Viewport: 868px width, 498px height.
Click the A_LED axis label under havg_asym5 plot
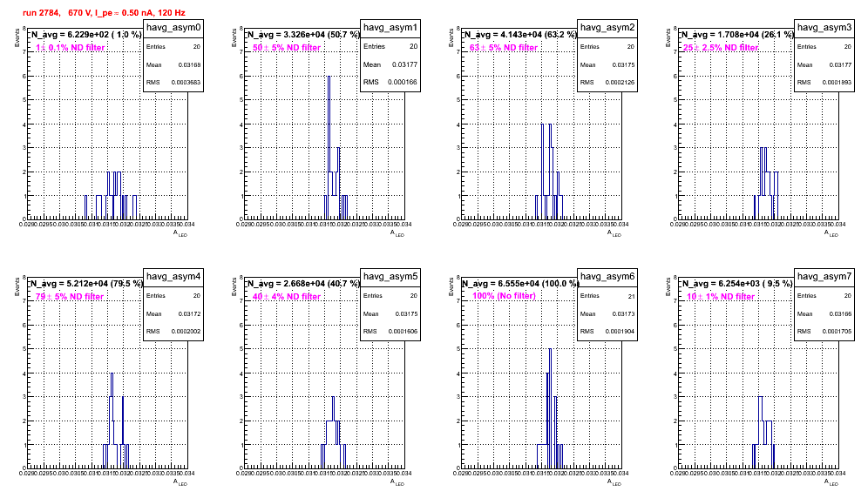397,482
